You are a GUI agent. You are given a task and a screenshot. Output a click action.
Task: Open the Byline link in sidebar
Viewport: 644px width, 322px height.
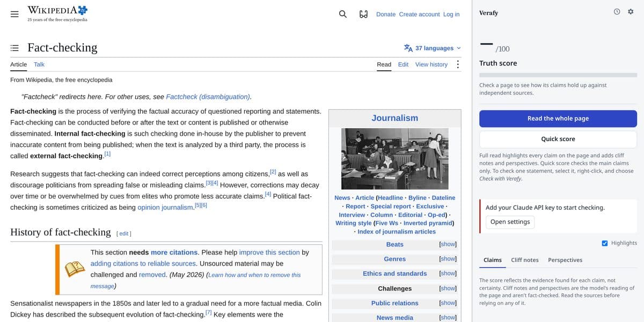pos(417,197)
